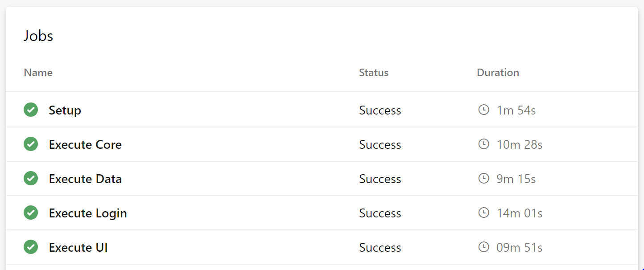Click the clock icon next to 14m 01s

(484, 213)
